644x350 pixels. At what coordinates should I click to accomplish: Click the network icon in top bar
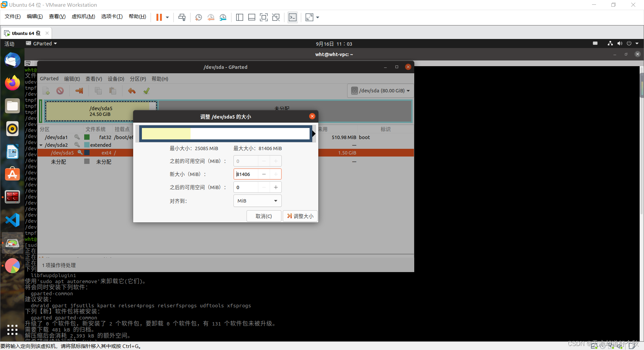tap(610, 43)
